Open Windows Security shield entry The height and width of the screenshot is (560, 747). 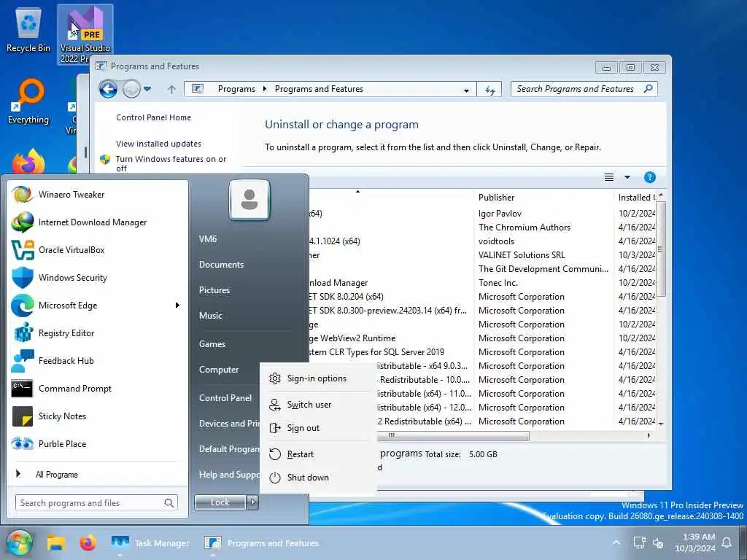pyautogui.click(x=97, y=278)
